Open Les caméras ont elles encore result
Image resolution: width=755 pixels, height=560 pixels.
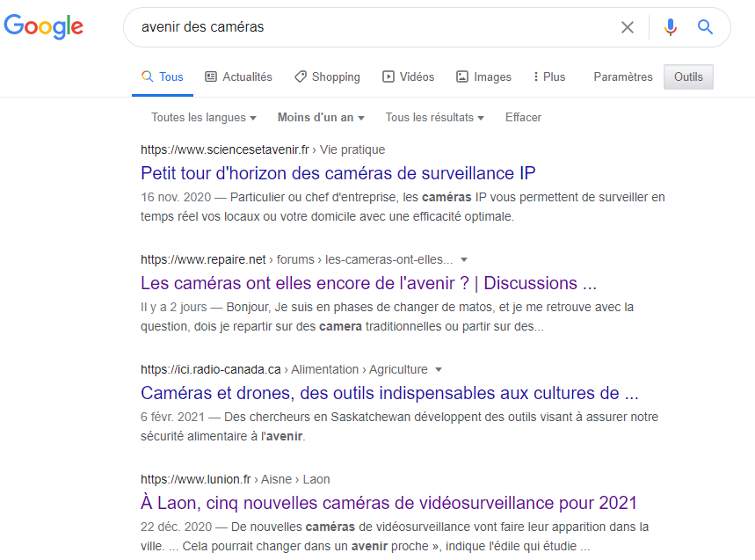368,283
